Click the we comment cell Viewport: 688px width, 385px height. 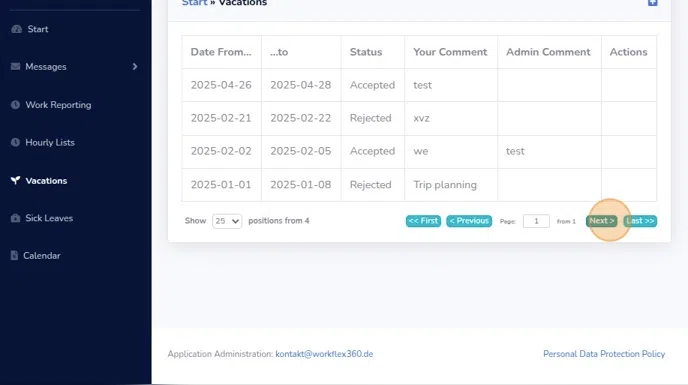pyautogui.click(x=451, y=151)
